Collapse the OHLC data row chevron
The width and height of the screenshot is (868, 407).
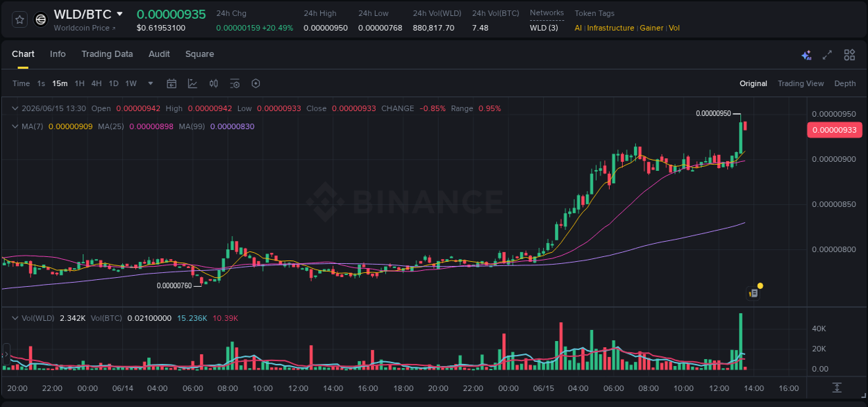click(x=15, y=108)
